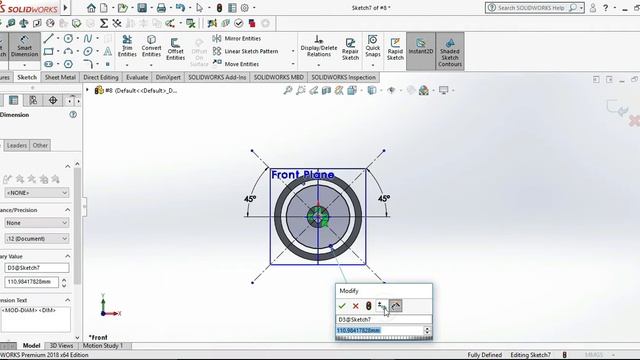Screen dimensions: 640x360
Task: Open Options via the top toolbar gear icon
Action: 245,8
